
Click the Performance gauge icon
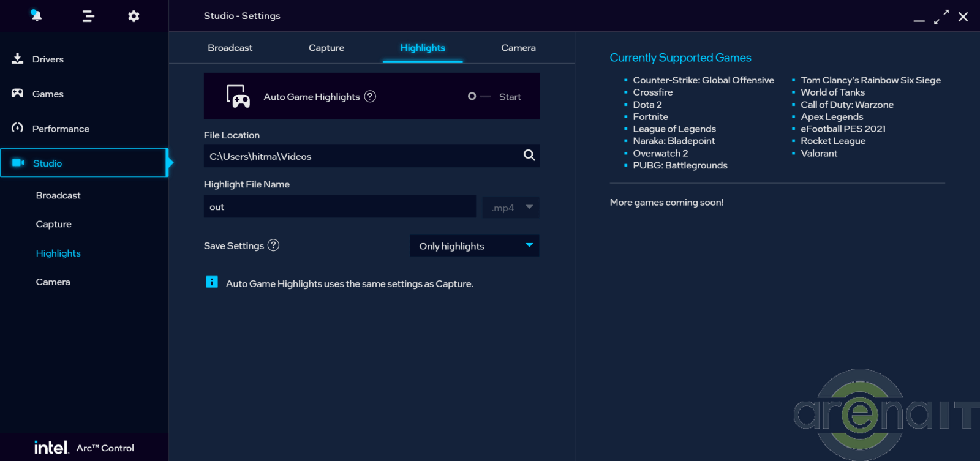click(18, 128)
